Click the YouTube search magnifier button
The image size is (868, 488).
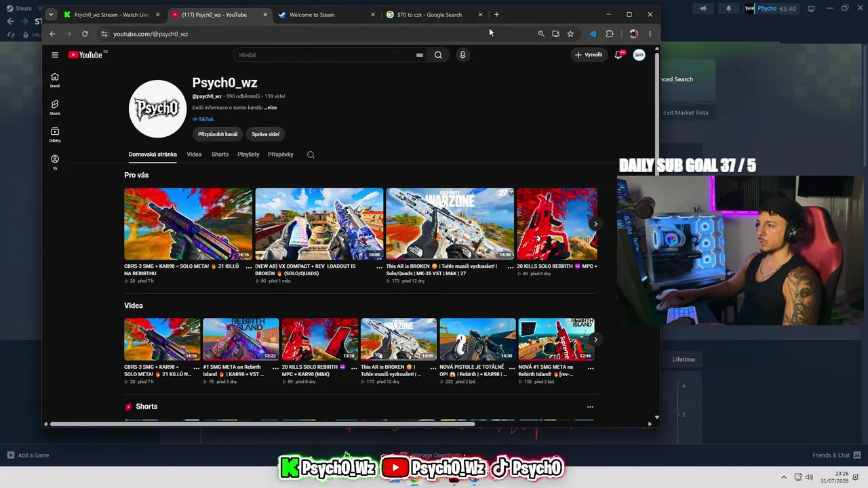[x=438, y=55]
